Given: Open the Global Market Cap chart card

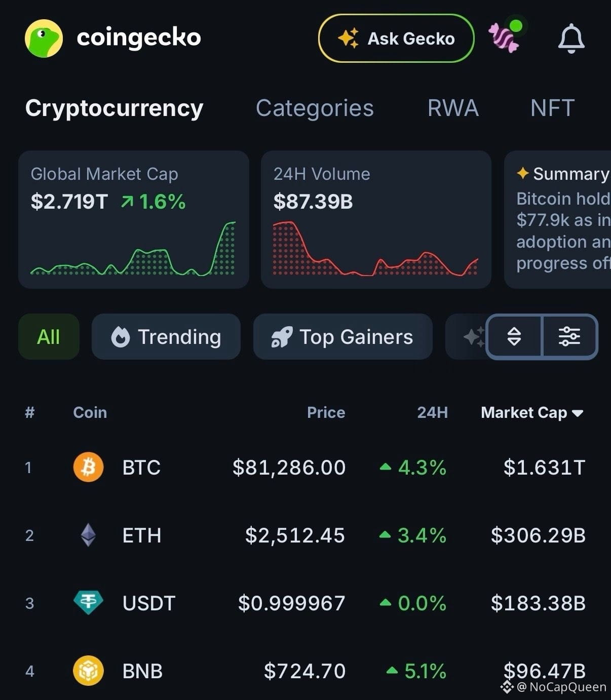Looking at the screenshot, I should [x=134, y=219].
